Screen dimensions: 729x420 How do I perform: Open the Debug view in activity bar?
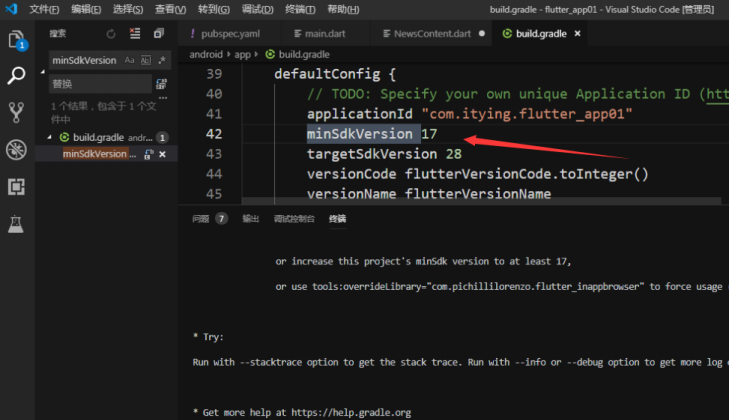[16, 149]
